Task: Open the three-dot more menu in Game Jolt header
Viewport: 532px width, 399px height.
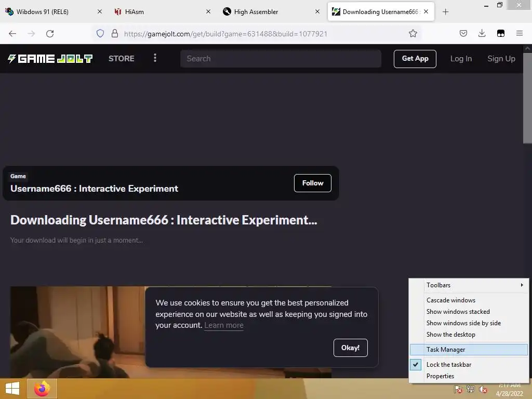Action: pos(155,58)
